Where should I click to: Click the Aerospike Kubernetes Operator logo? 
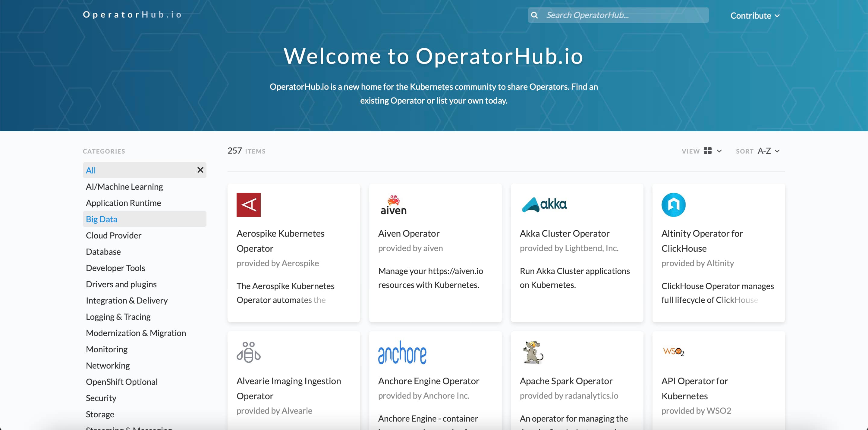click(x=248, y=204)
